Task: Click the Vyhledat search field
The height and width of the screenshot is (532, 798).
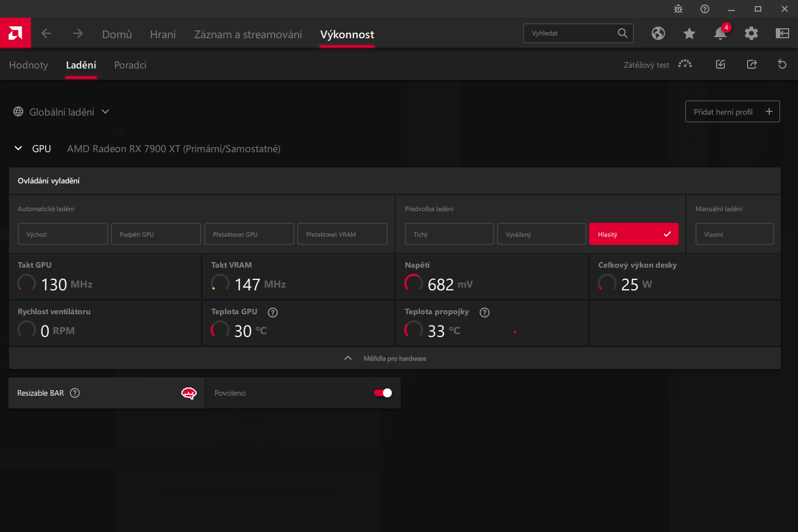Action: tap(578, 33)
